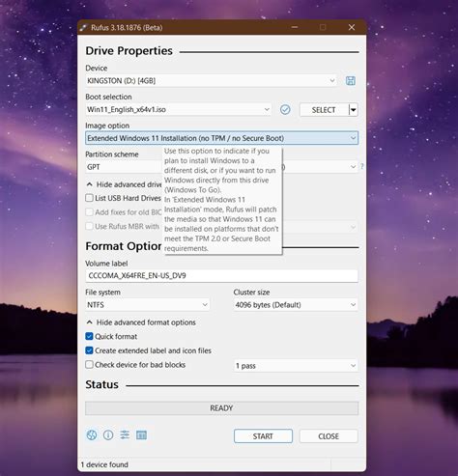Open the Cluster size dropdown
458x476 pixels.
(x=296, y=305)
